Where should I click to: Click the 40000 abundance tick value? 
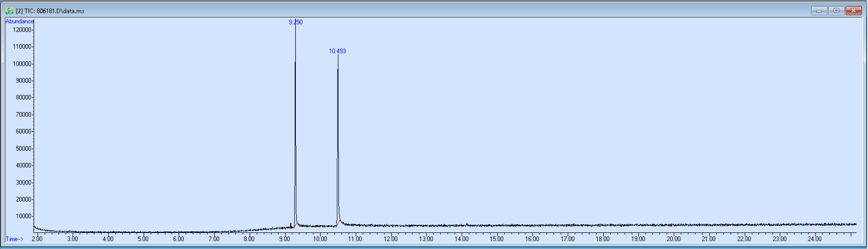tap(23, 165)
